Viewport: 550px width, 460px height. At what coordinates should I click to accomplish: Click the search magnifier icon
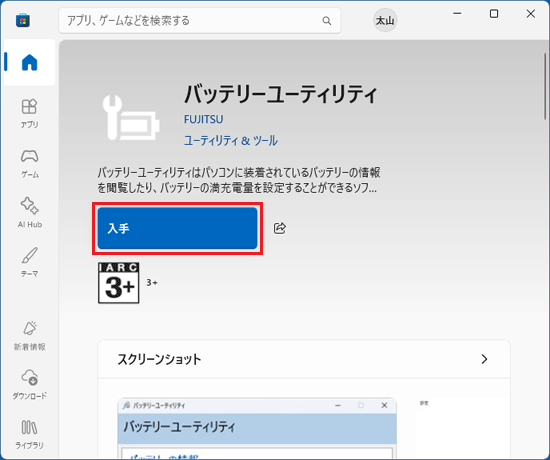pyautogui.click(x=327, y=21)
